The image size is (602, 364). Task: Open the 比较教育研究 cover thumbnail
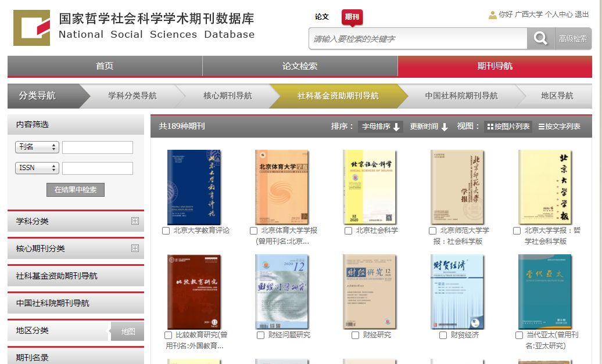coord(194,292)
